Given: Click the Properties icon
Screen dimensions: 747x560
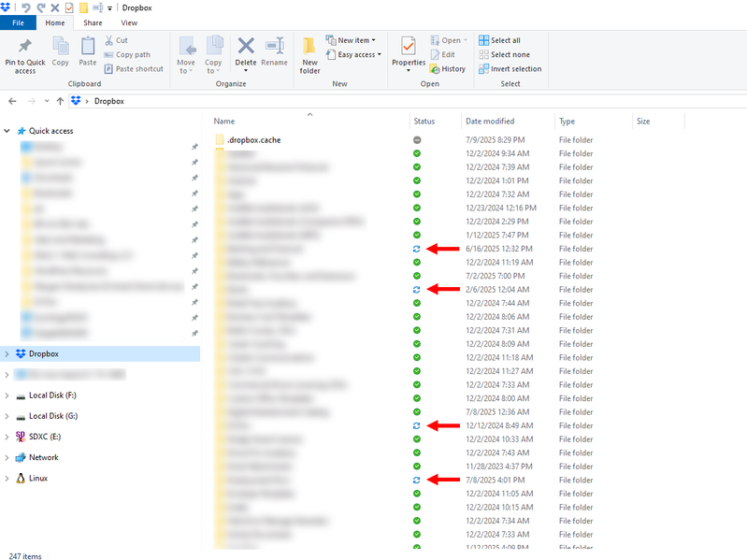Looking at the screenshot, I should pyautogui.click(x=409, y=46).
